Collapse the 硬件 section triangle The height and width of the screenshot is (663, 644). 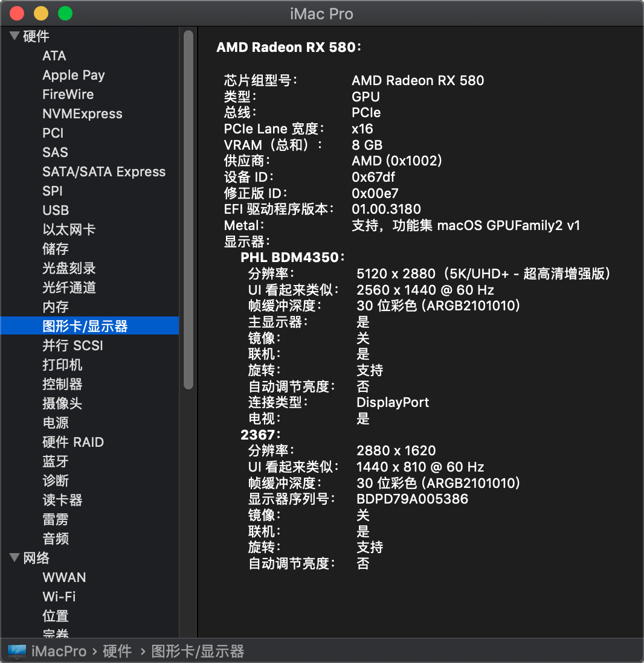14,36
